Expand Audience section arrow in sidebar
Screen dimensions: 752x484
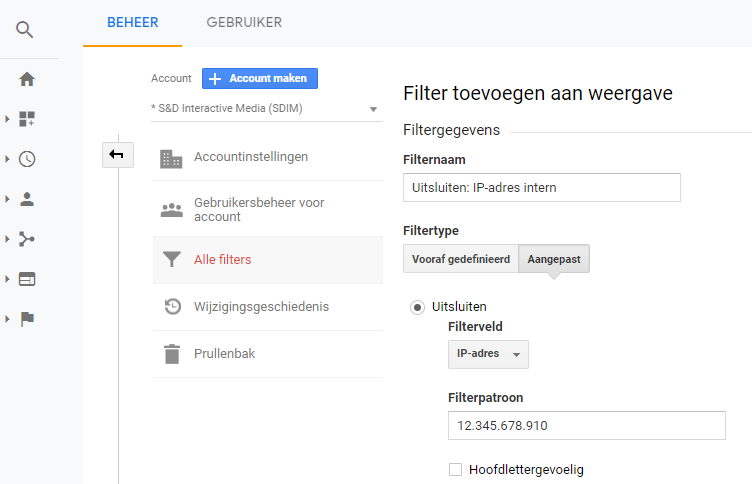pyautogui.click(x=7, y=199)
